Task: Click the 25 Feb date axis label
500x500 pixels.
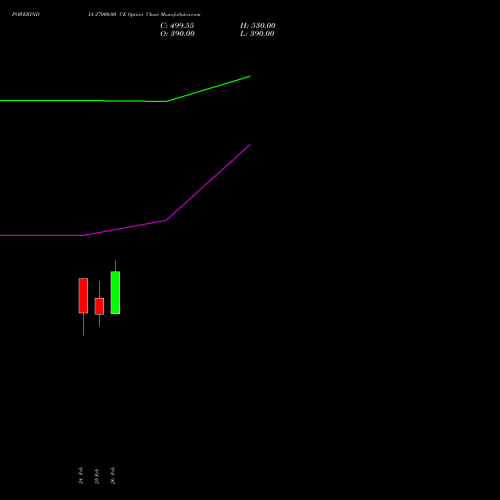Action: pos(97,476)
